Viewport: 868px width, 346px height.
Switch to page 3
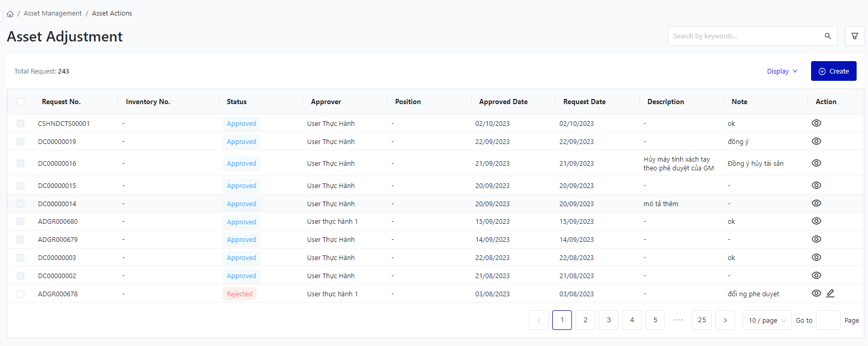609,320
